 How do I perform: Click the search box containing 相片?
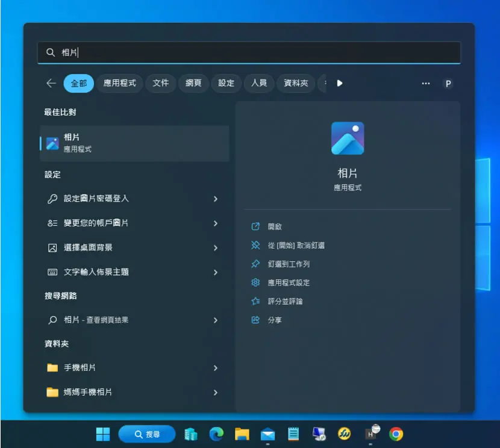click(x=249, y=52)
